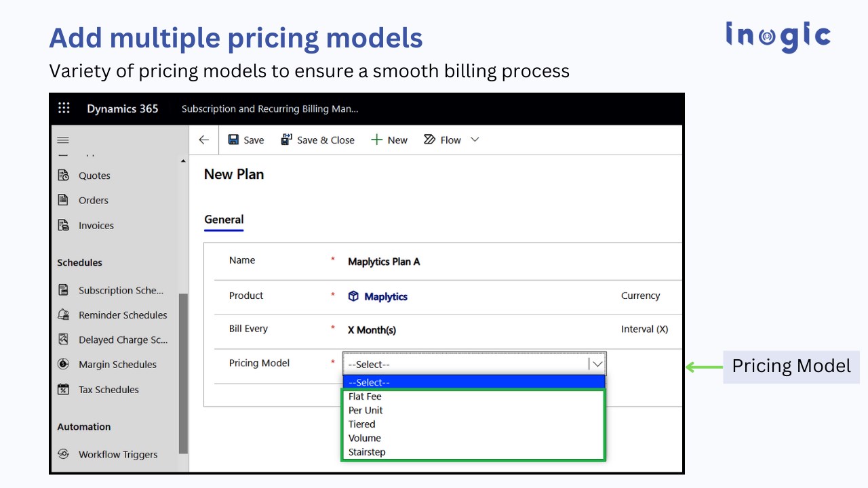Open Margin Schedules in the sidebar
The image size is (868, 488).
(x=117, y=364)
